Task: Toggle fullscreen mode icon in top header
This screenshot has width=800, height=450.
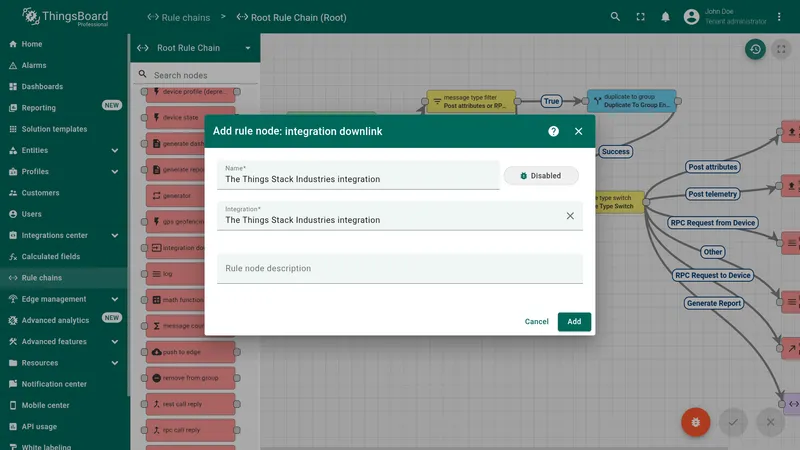Action: (x=640, y=17)
